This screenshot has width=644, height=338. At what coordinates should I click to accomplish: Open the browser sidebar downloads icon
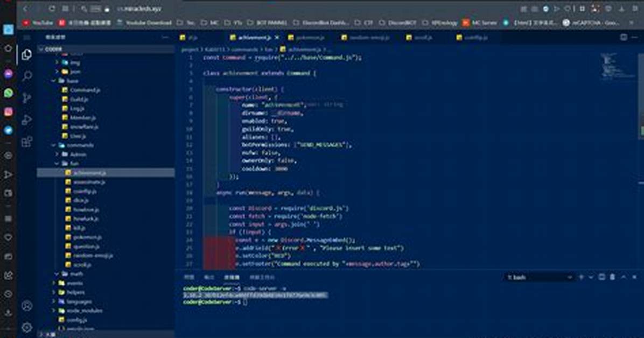coord(8,313)
